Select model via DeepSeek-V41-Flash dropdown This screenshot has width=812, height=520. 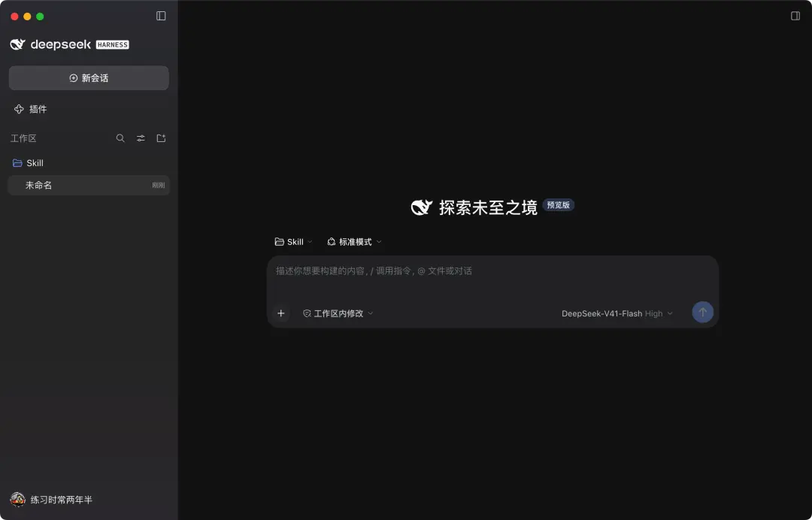click(x=617, y=313)
